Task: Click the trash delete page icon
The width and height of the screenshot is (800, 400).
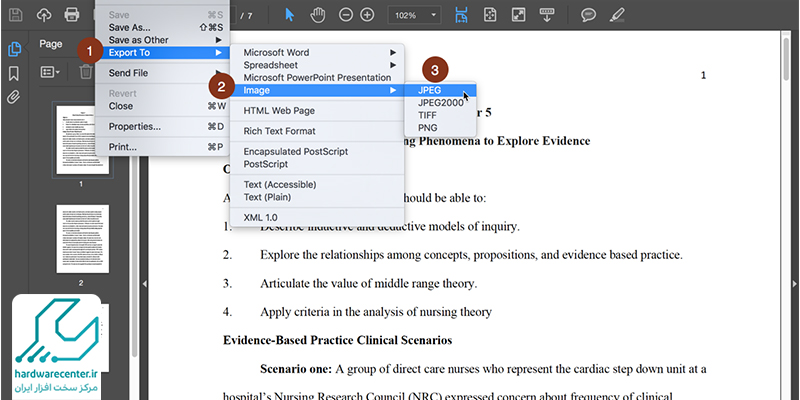Action: coord(86,71)
